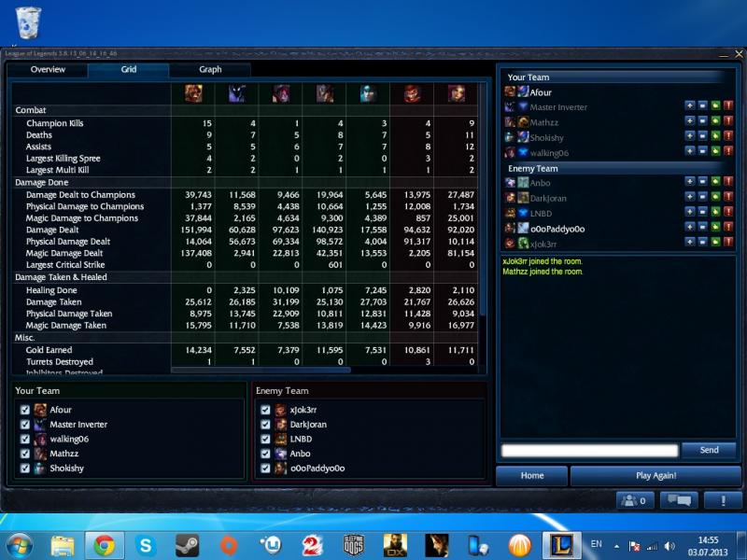Click the 39,743 damage value cell

tap(198, 195)
